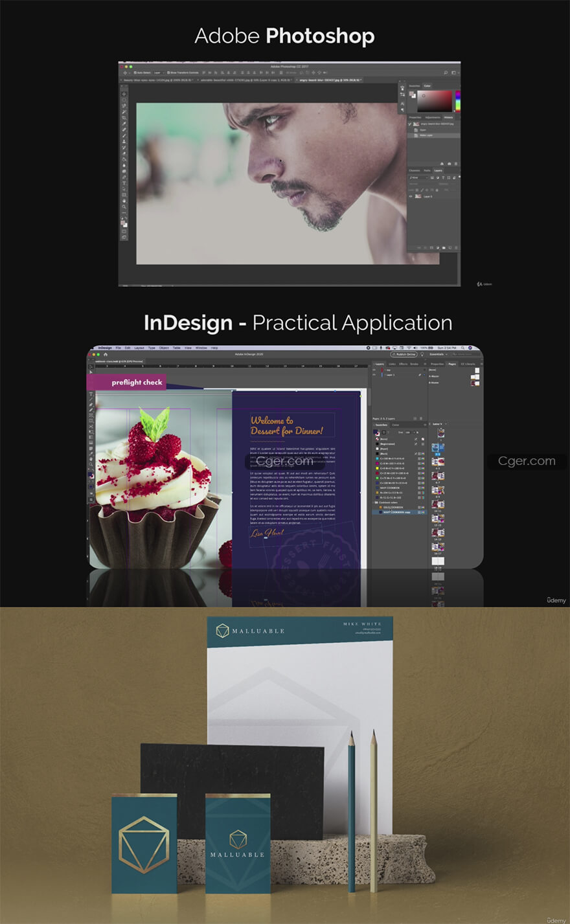The height and width of the screenshot is (924, 570).
Task: Switch to Photoshop History panel tab
Action: [448, 117]
